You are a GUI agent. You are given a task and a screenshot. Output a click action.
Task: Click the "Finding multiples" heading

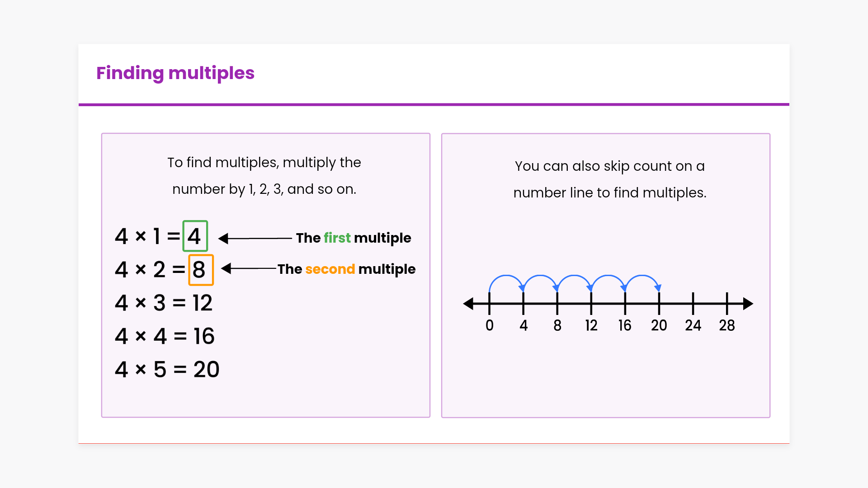click(175, 73)
